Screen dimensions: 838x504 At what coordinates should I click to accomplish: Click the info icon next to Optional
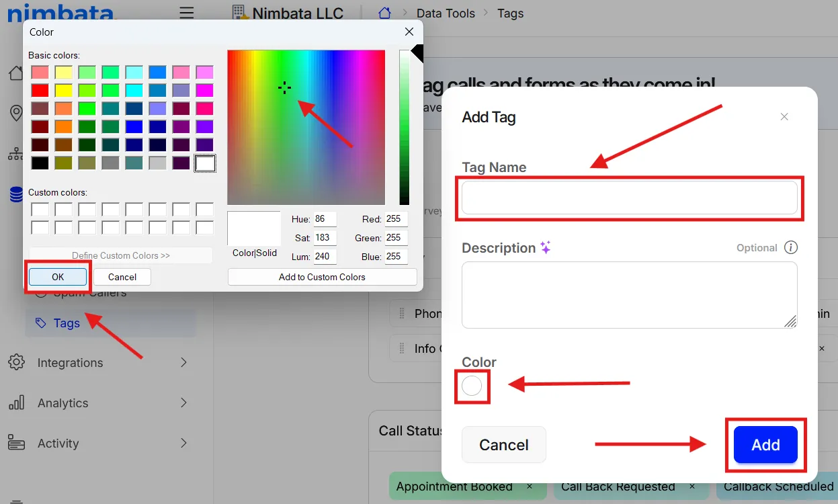click(x=791, y=247)
